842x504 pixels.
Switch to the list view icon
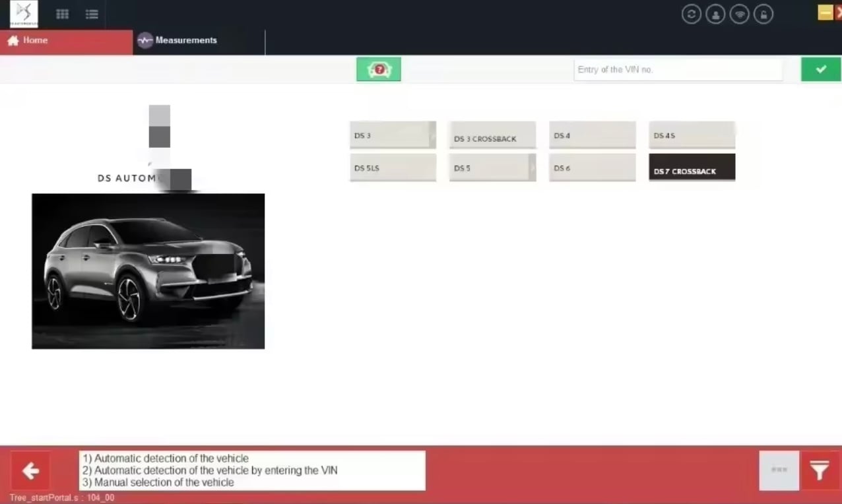[x=92, y=14]
